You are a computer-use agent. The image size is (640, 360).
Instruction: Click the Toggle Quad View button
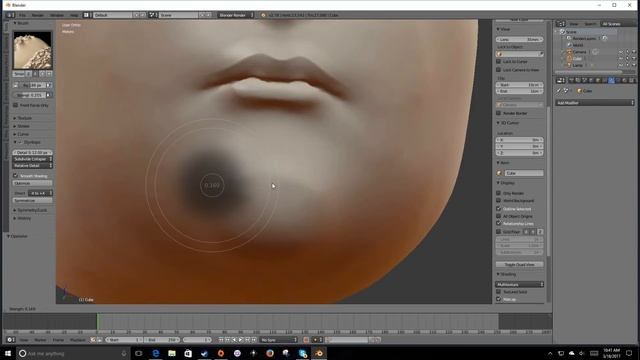coord(519,264)
